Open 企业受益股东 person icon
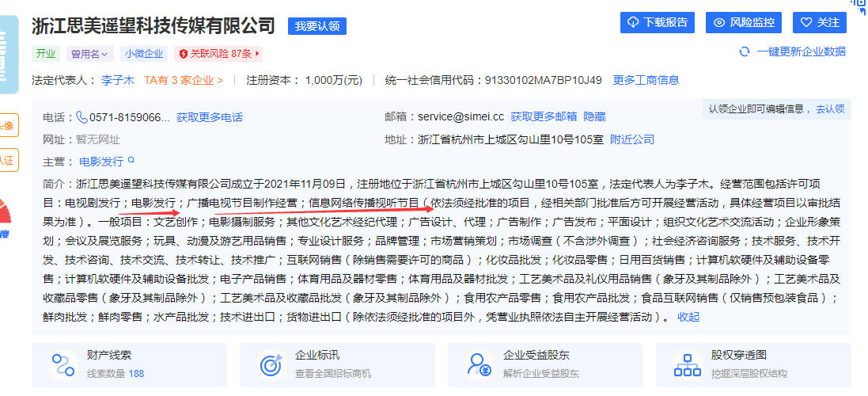Screen dimensions: 868x396 (x=479, y=364)
